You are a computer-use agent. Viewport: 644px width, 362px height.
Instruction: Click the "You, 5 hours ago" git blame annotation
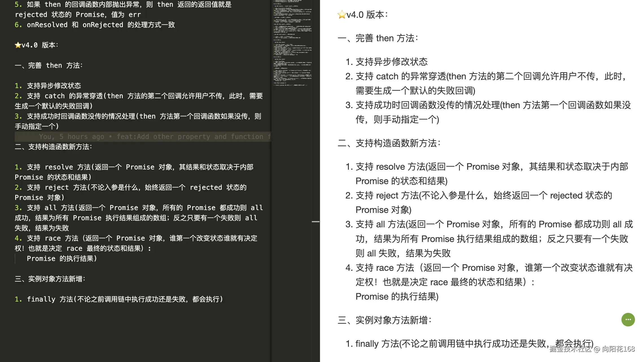click(x=71, y=137)
